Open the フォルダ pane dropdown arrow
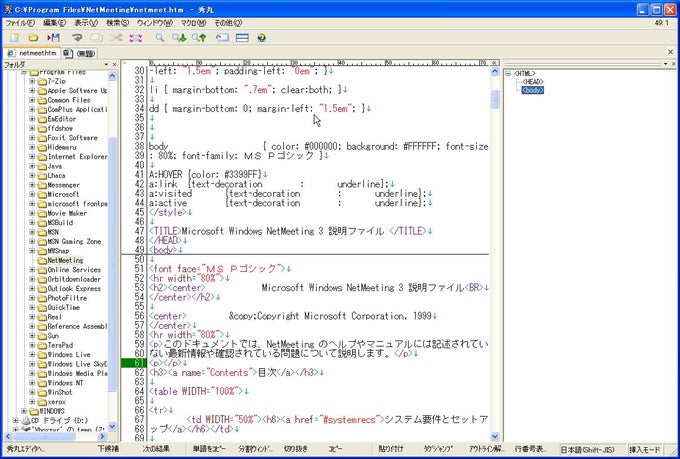 tap(106, 65)
